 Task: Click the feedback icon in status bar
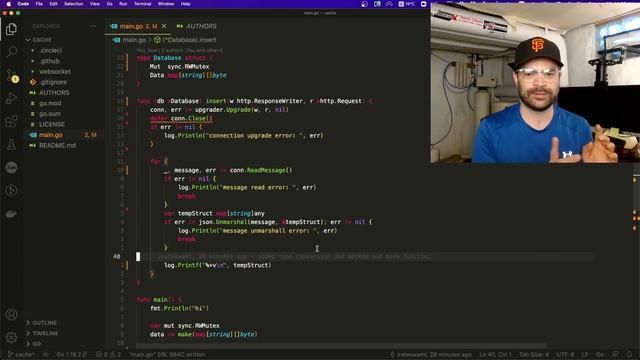[x=615, y=354]
